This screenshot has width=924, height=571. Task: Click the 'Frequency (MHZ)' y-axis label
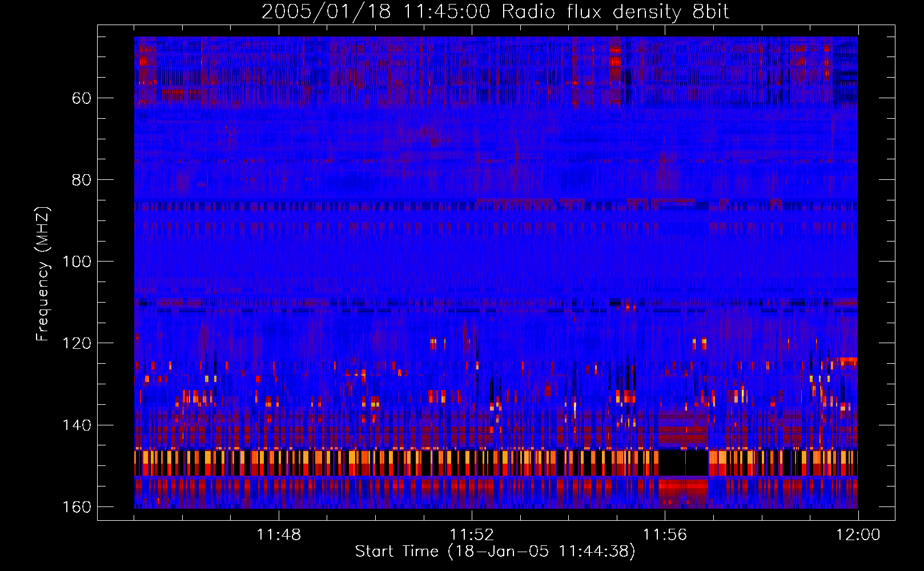[x=43, y=274]
